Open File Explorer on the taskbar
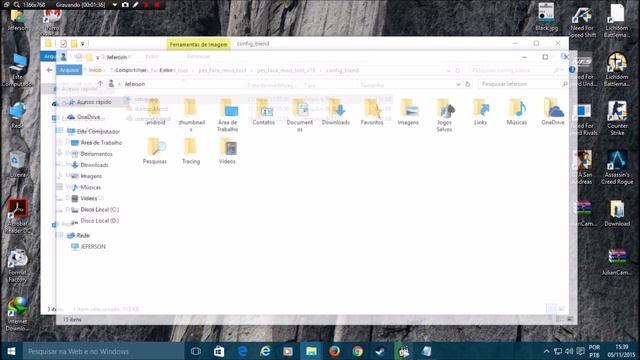The image size is (640, 360). [x=311, y=351]
